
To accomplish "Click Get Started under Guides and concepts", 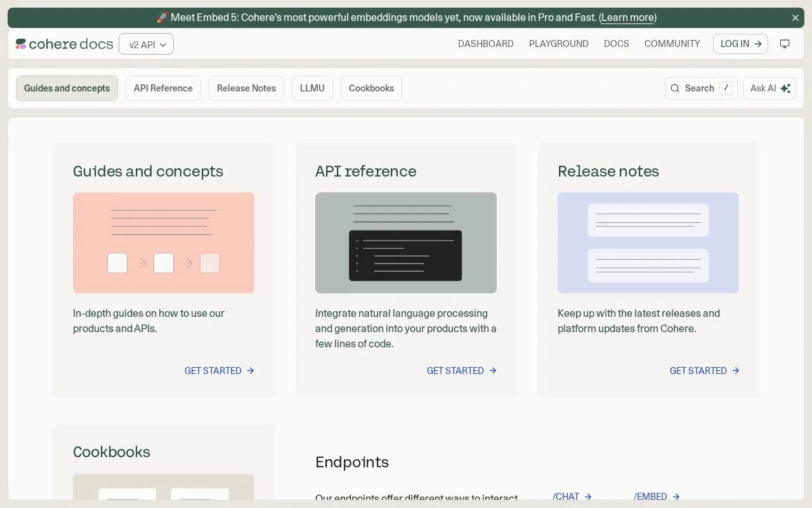I will [219, 371].
